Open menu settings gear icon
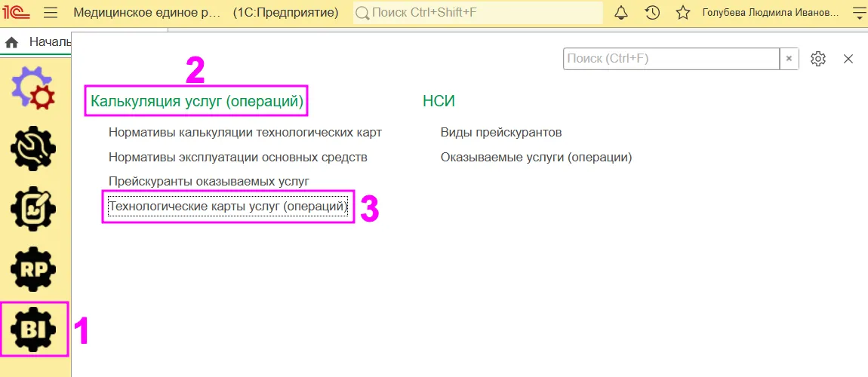This screenshot has width=868, height=377. coord(818,59)
